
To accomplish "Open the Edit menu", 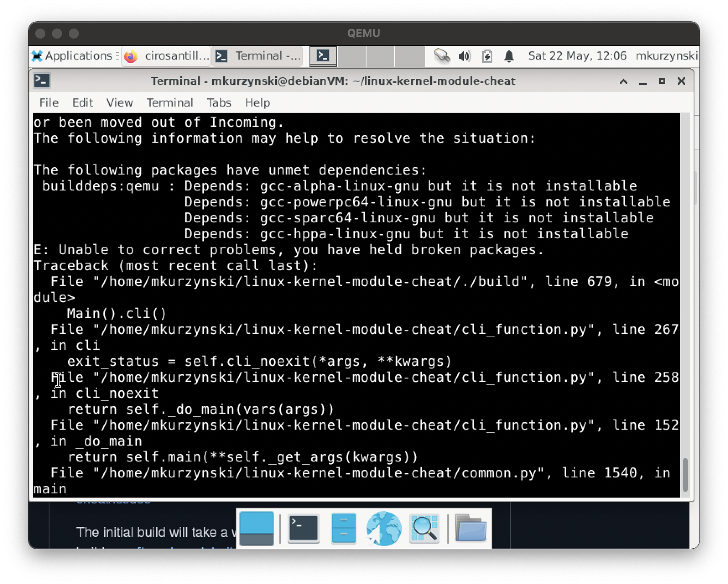I will tap(82, 103).
